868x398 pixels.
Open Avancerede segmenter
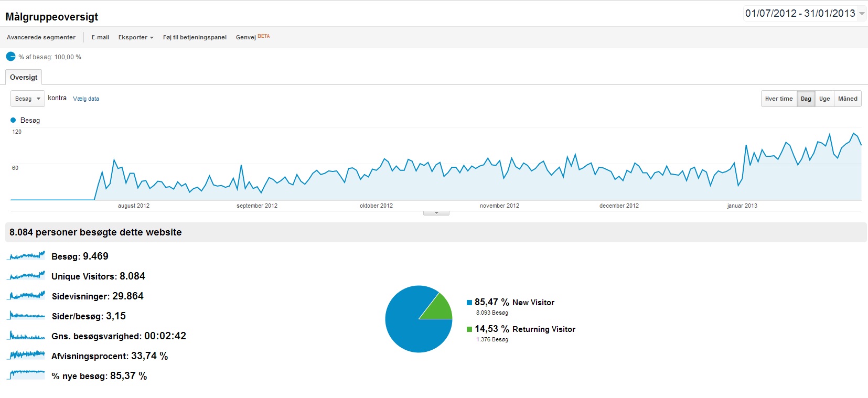41,37
